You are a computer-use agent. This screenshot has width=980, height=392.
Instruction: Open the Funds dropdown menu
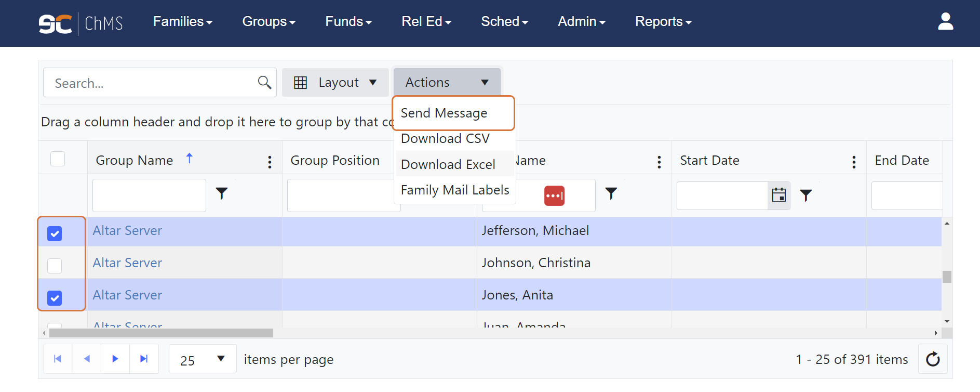click(x=348, y=21)
